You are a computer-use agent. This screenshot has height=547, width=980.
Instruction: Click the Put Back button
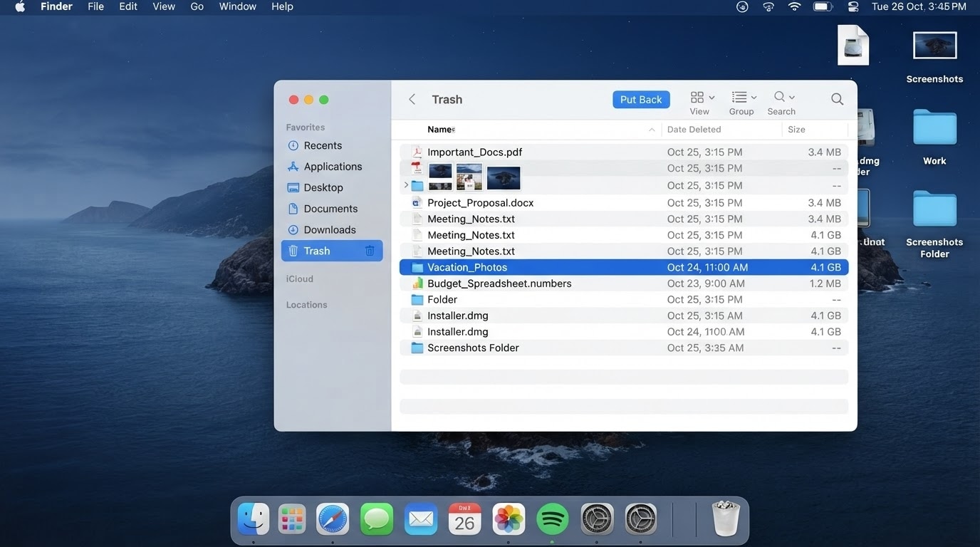point(641,100)
